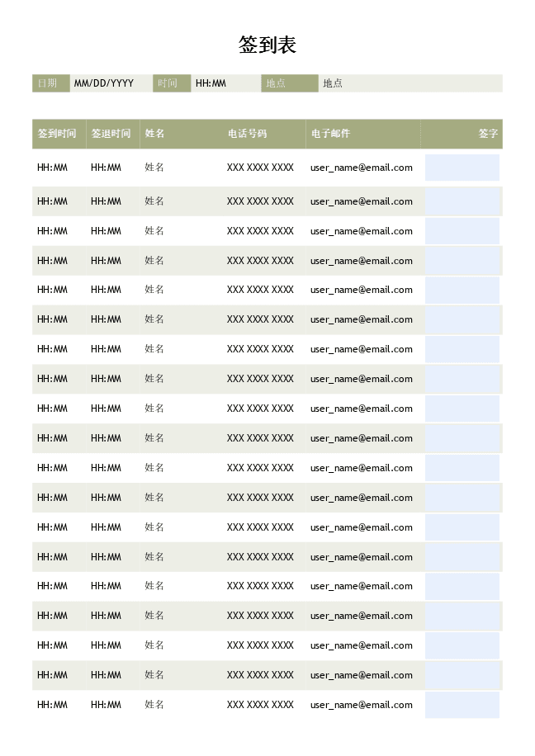Click the 姓名 column header
This screenshot has width=535, height=756.
coord(155,134)
